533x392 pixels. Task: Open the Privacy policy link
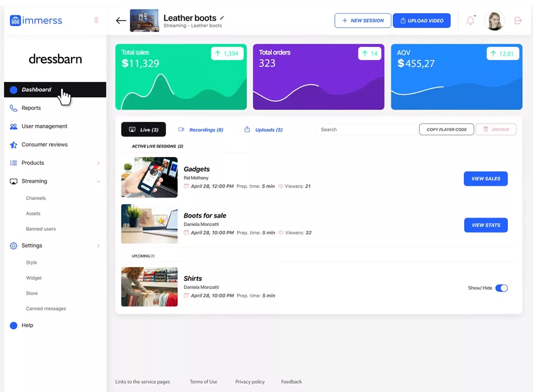pyautogui.click(x=250, y=382)
